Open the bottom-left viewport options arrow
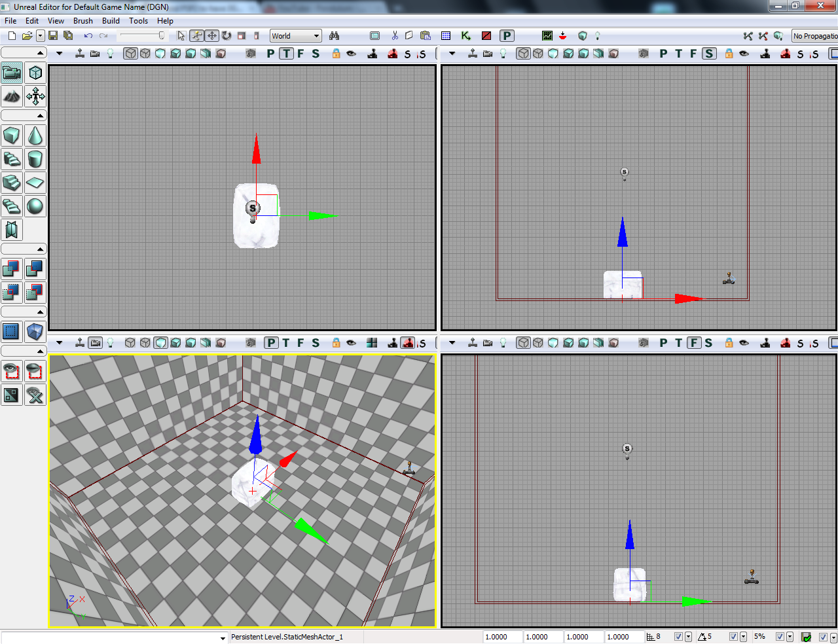The width and height of the screenshot is (838, 644). pyautogui.click(x=59, y=342)
